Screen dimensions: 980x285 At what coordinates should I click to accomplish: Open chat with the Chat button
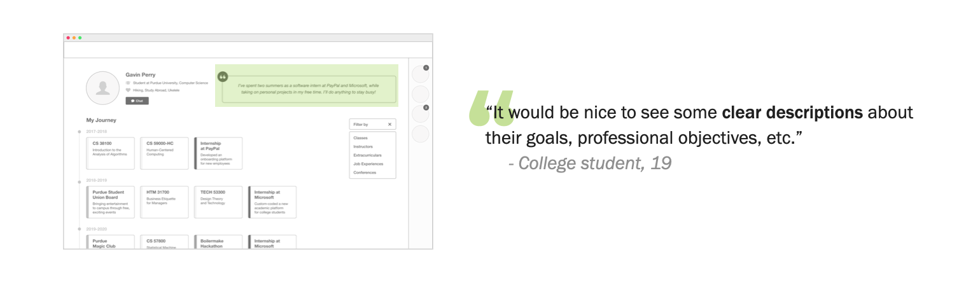pyautogui.click(x=137, y=101)
